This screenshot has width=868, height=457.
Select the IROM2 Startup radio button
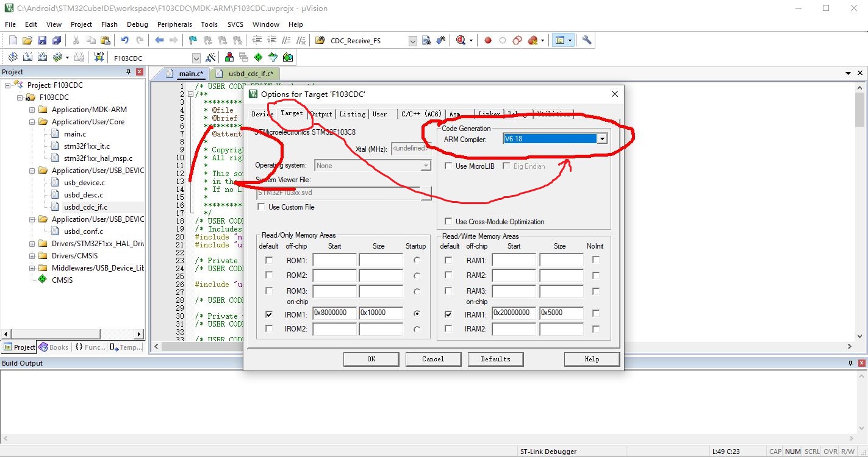(x=417, y=329)
